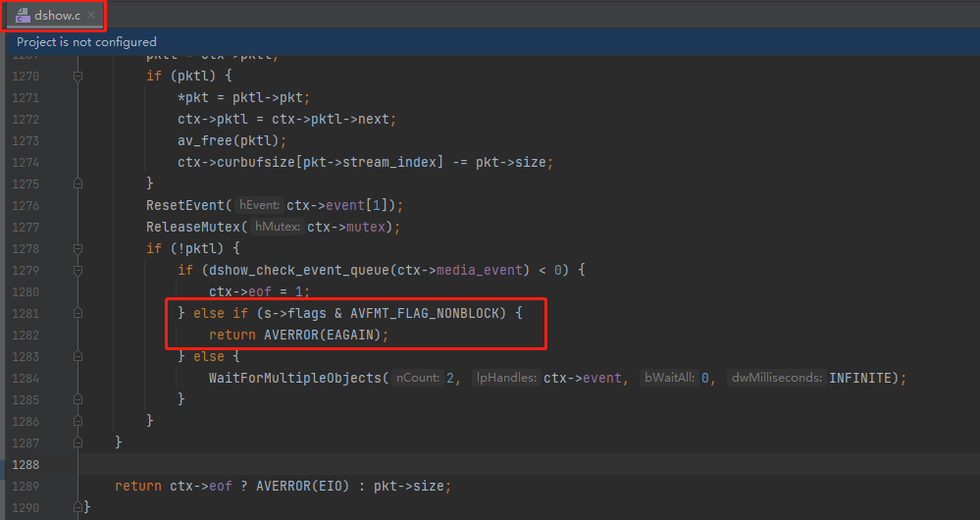
Task: Collapse the 'if (!pktl)' block at line 1278
Action: (x=77, y=248)
